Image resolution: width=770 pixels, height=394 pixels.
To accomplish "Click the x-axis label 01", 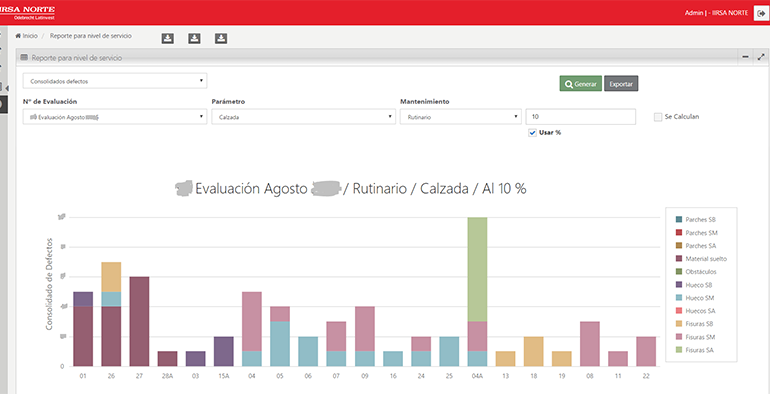I will click(83, 375).
